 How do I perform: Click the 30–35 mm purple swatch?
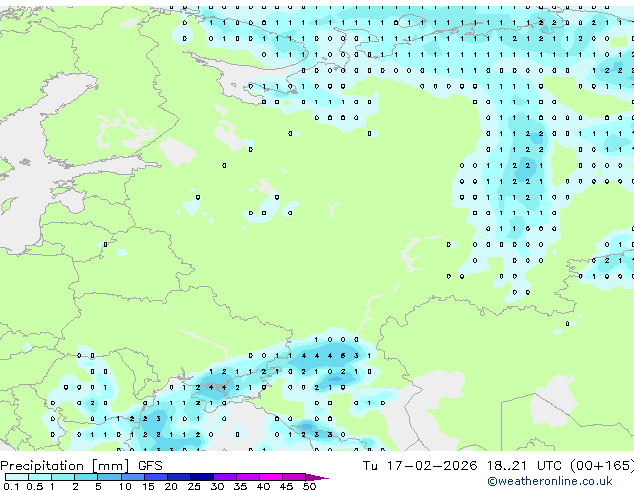[224, 477]
